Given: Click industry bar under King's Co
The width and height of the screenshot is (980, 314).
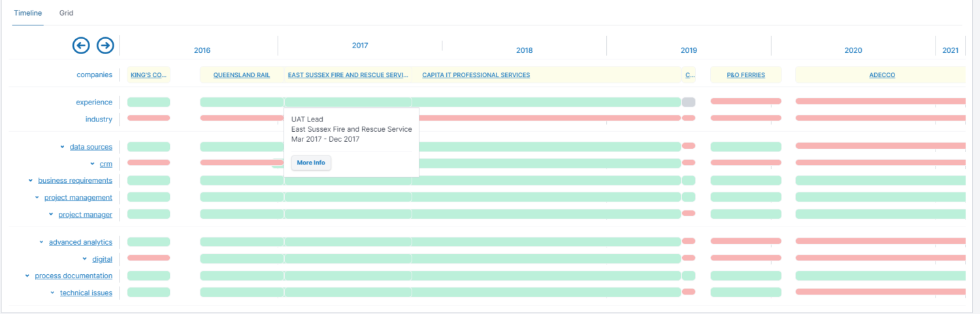Looking at the screenshot, I should tap(148, 118).
